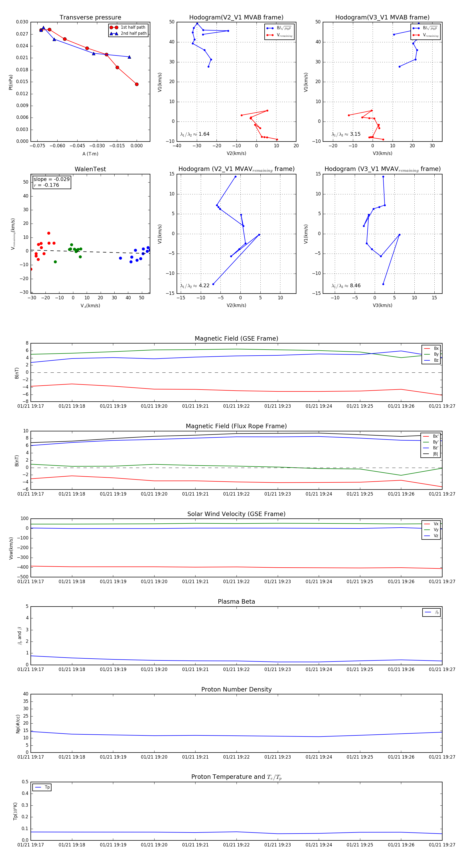The width and height of the screenshot is (473, 868).
Task: Click 'Magnetic Field (Flux Rope Frame)' title
Action: point(236,426)
